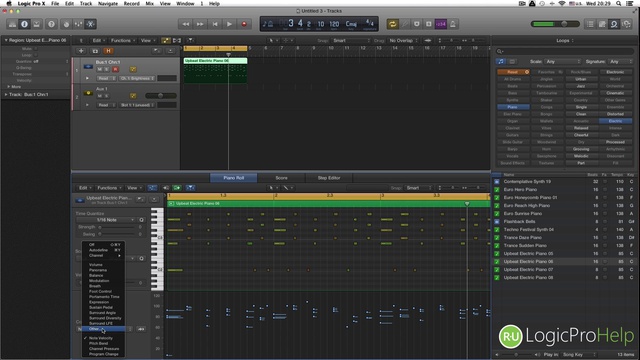Open Piano Roll Functions menu
640x360 pixels.
click(109, 188)
